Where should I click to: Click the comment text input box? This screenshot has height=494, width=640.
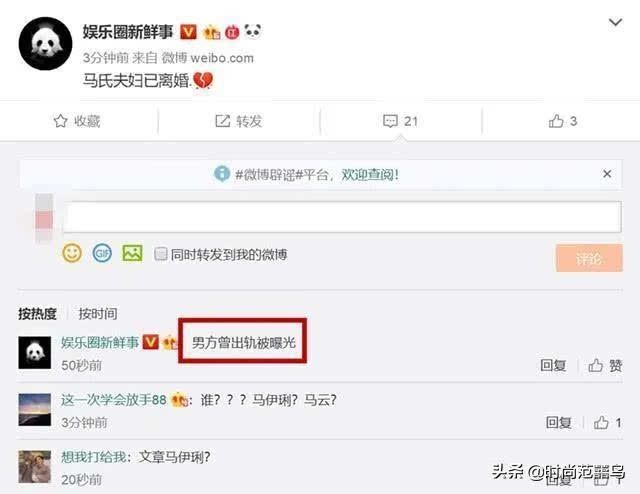tap(342, 217)
